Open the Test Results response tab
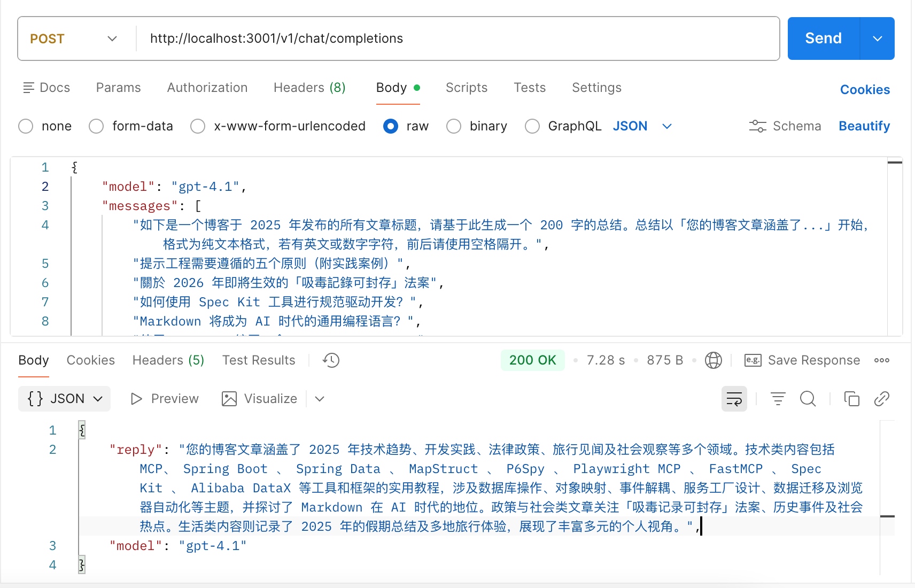915x588 pixels. coord(259,360)
